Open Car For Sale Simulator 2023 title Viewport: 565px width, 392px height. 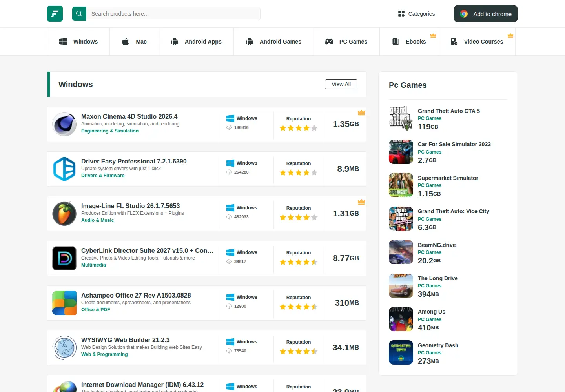pos(454,144)
